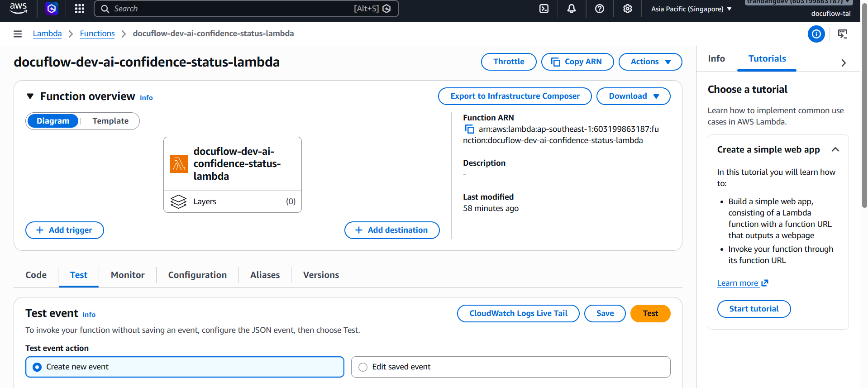Open the Download dropdown

click(633, 96)
